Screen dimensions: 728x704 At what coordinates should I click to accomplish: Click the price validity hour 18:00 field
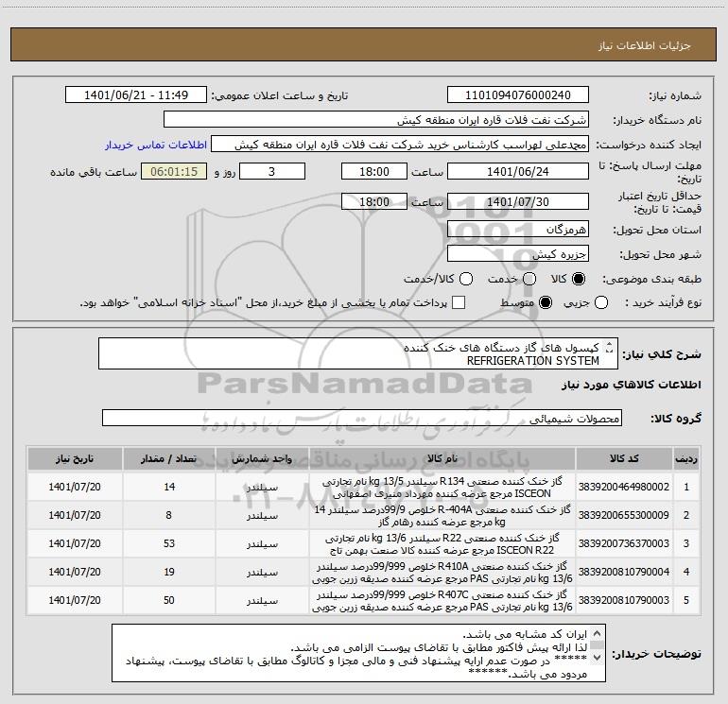(x=374, y=201)
